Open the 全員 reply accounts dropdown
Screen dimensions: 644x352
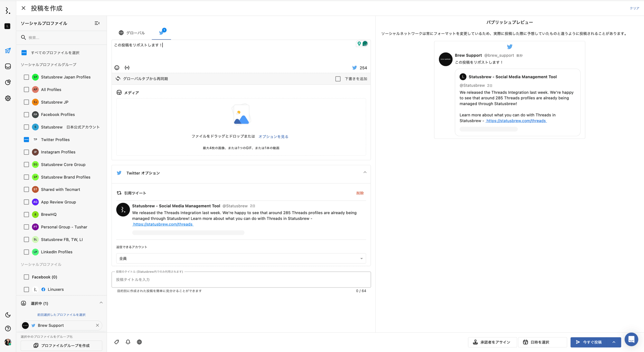[241, 259]
